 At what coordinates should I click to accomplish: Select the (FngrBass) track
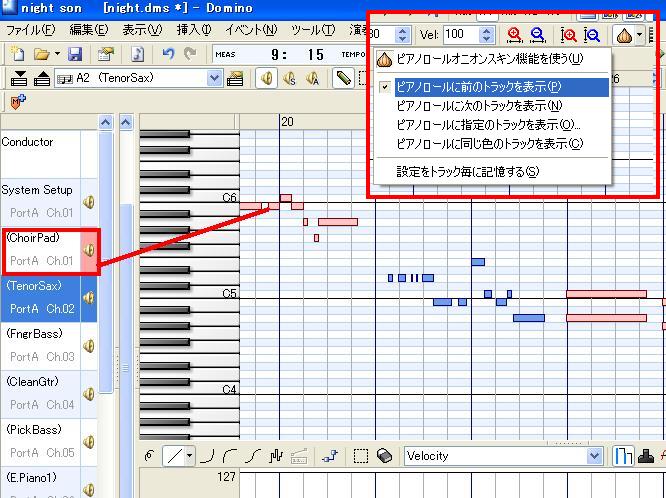click(40, 345)
